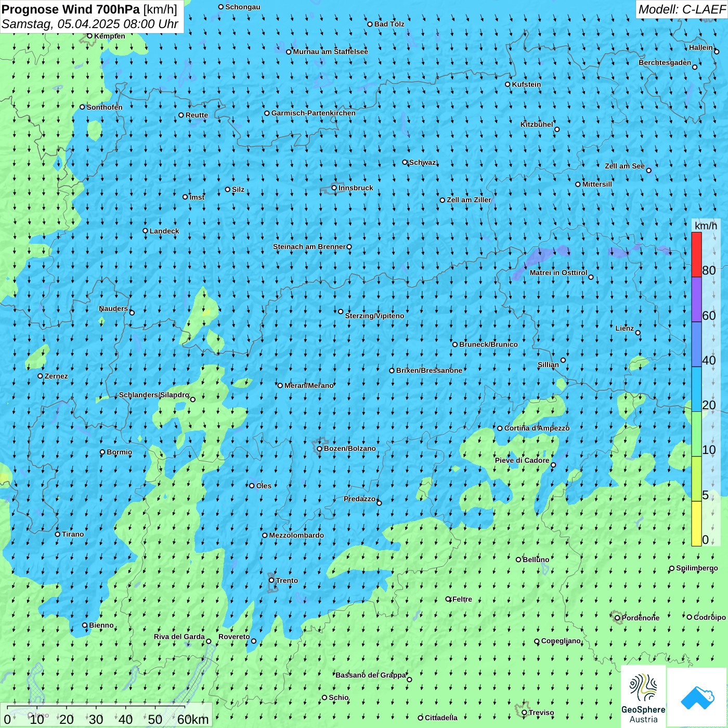Click the title 'Prognose Wind 700hPa [km/h]'
The width and height of the screenshot is (728, 728).
pos(89,9)
